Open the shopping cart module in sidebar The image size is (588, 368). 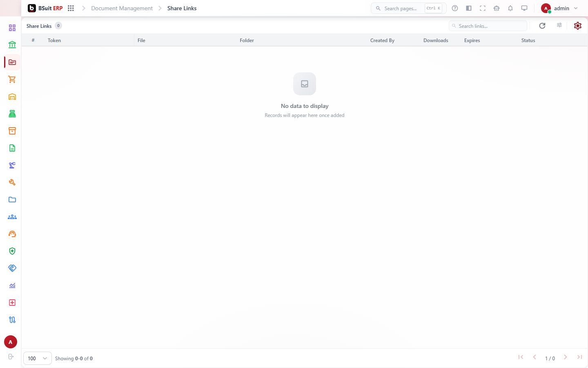pyautogui.click(x=12, y=79)
